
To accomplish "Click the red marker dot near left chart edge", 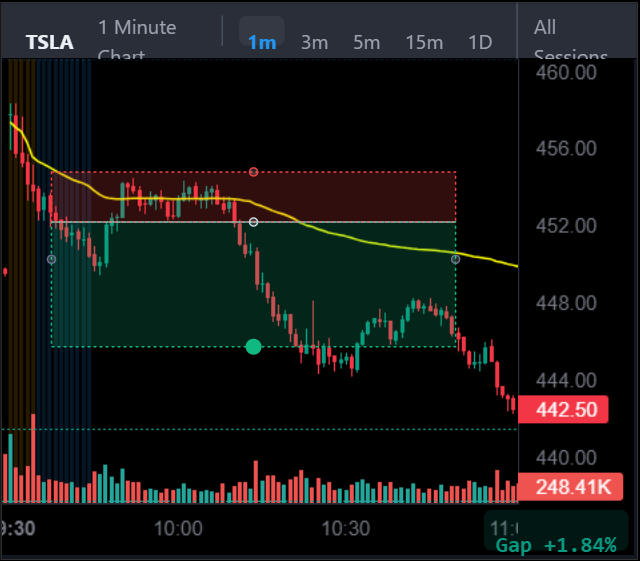I will click(x=5, y=272).
